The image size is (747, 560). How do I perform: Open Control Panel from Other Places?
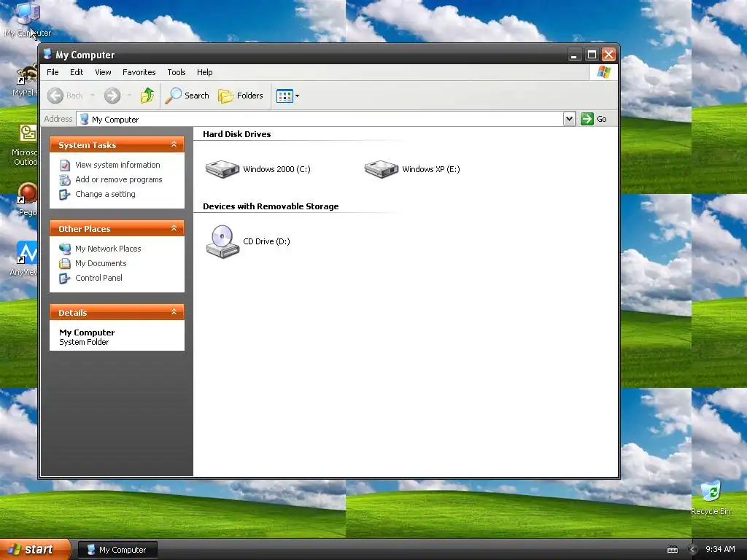(98, 278)
